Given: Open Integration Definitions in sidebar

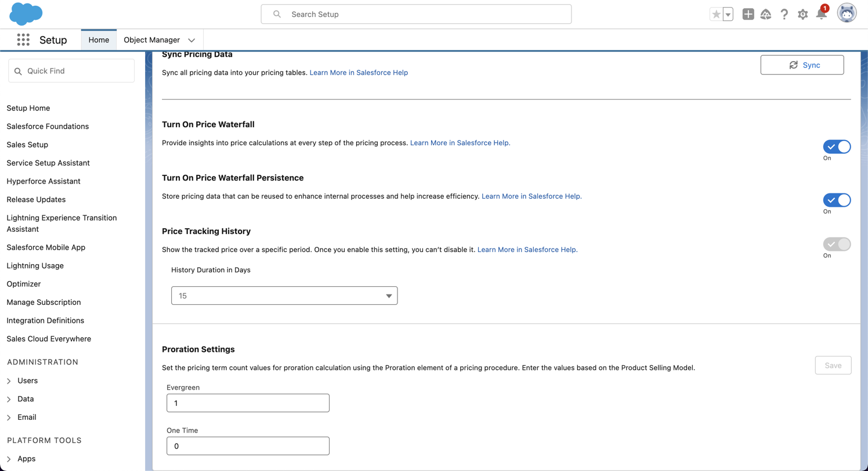Looking at the screenshot, I should point(45,321).
